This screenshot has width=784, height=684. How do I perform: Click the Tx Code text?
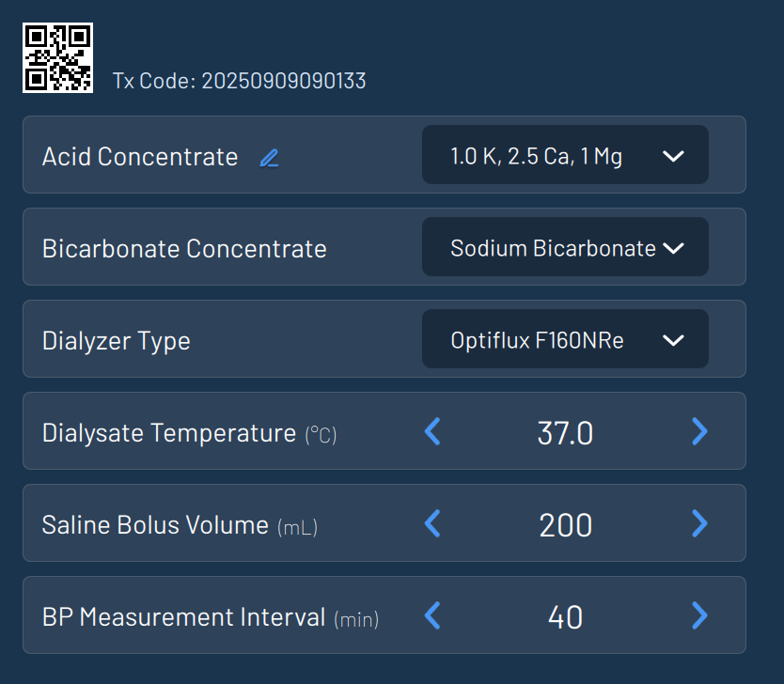click(x=240, y=81)
